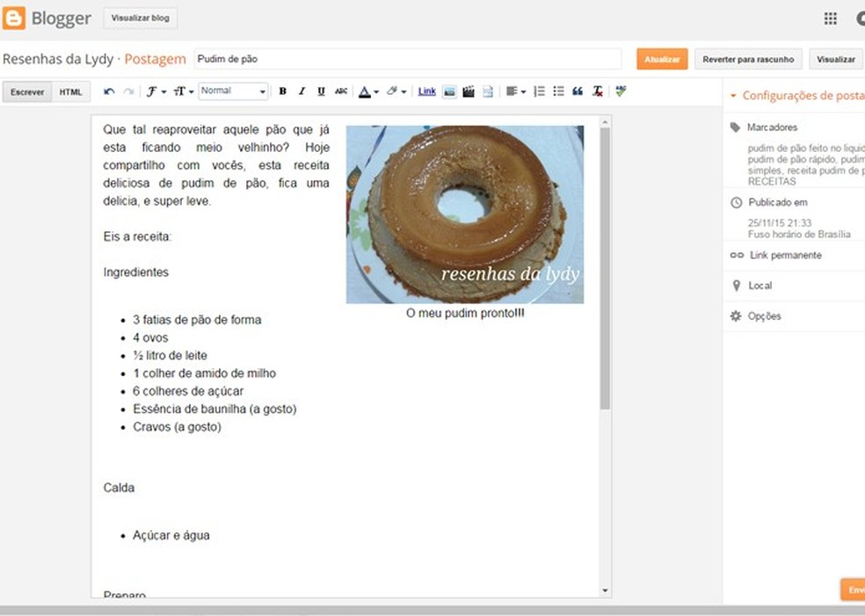This screenshot has height=616, width=865.
Task: Click the Atualizar button
Action: point(662,59)
